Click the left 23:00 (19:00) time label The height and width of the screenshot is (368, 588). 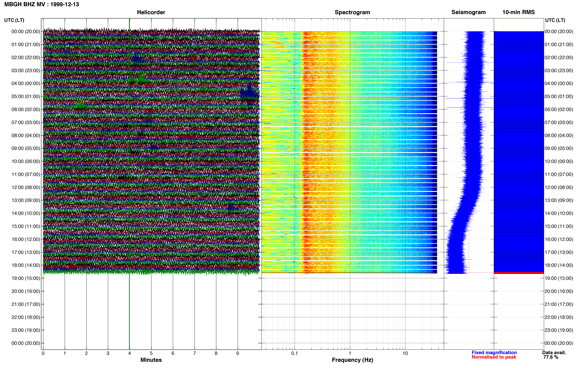[26, 330]
